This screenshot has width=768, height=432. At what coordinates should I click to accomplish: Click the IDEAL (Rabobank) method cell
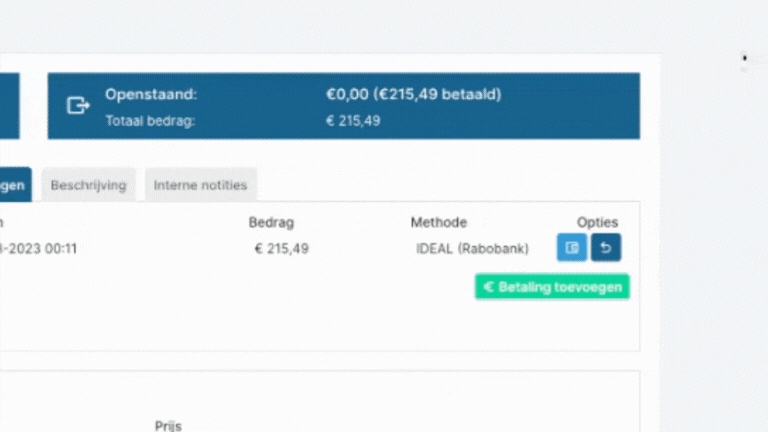click(x=473, y=249)
